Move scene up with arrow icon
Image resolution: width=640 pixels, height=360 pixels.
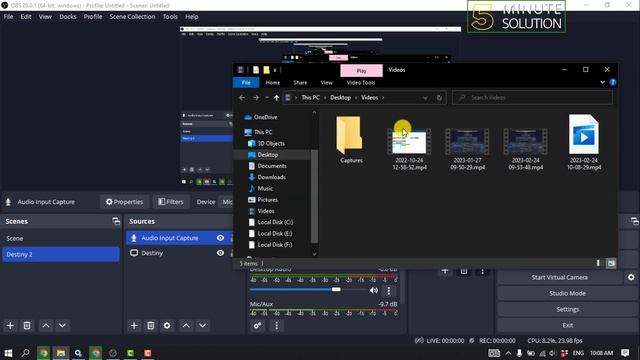(46, 325)
